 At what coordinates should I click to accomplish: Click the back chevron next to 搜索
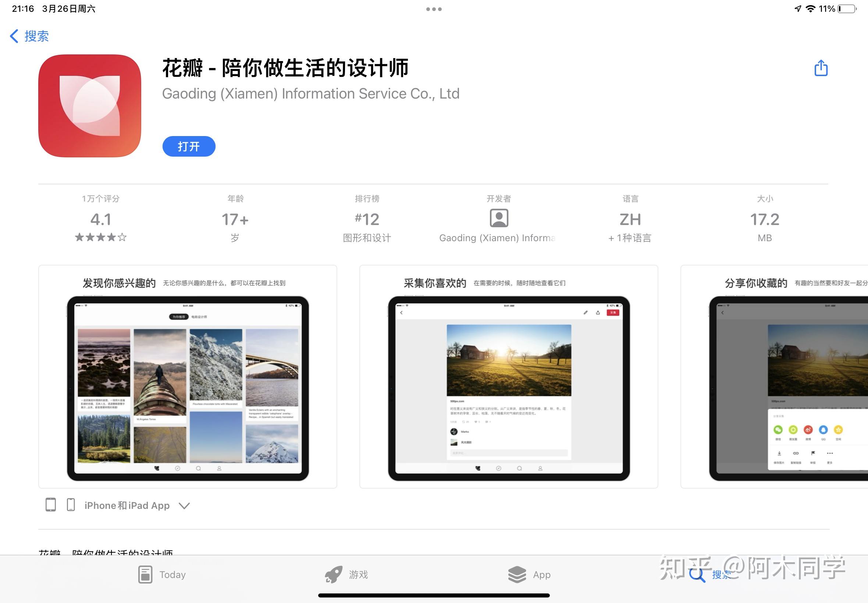click(14, 36)
